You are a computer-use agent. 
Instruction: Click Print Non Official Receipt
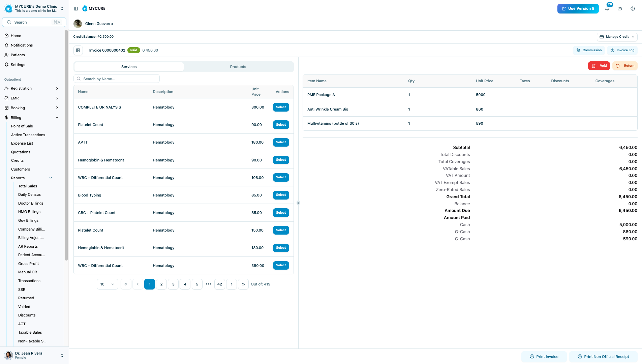tap(603, 357)
